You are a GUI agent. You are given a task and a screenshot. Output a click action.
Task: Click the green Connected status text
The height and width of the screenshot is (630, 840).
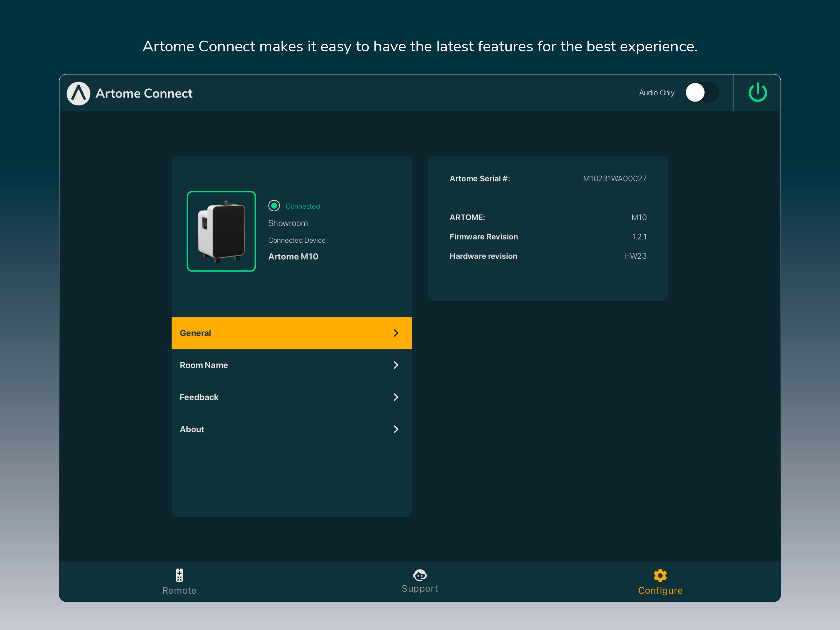303,206
